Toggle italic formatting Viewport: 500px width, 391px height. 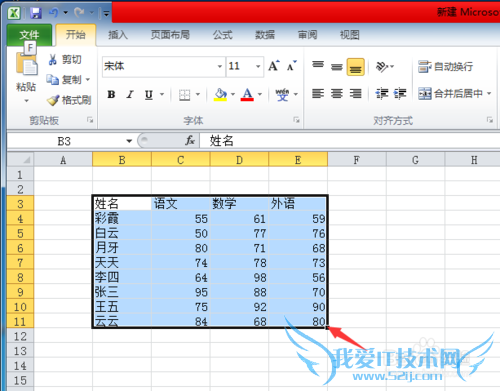(130, 95)
